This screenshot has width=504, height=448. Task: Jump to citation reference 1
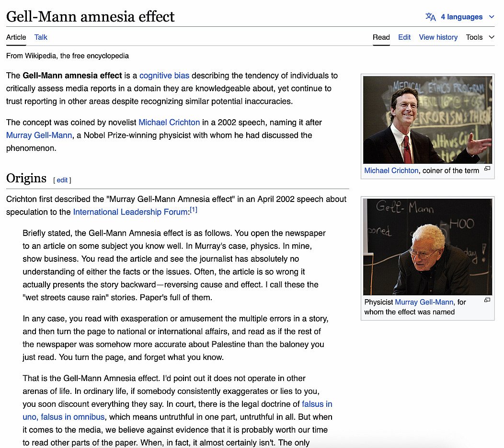point(194,210)
